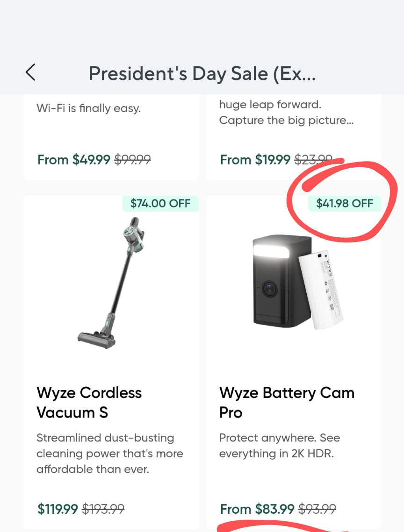Tap the back arrow icon
The width and height of the screenshot is (404, 532).
coord(30,73)
